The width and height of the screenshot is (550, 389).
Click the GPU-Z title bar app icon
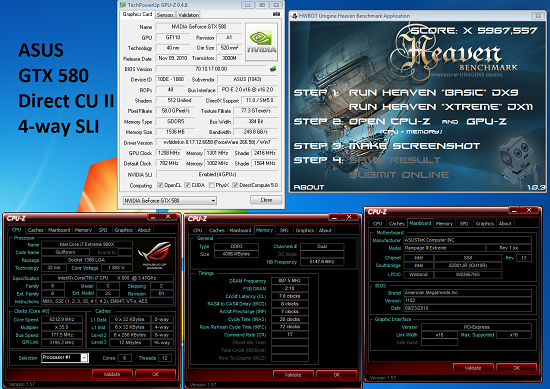pyautogui.click(x=123, y=5)
